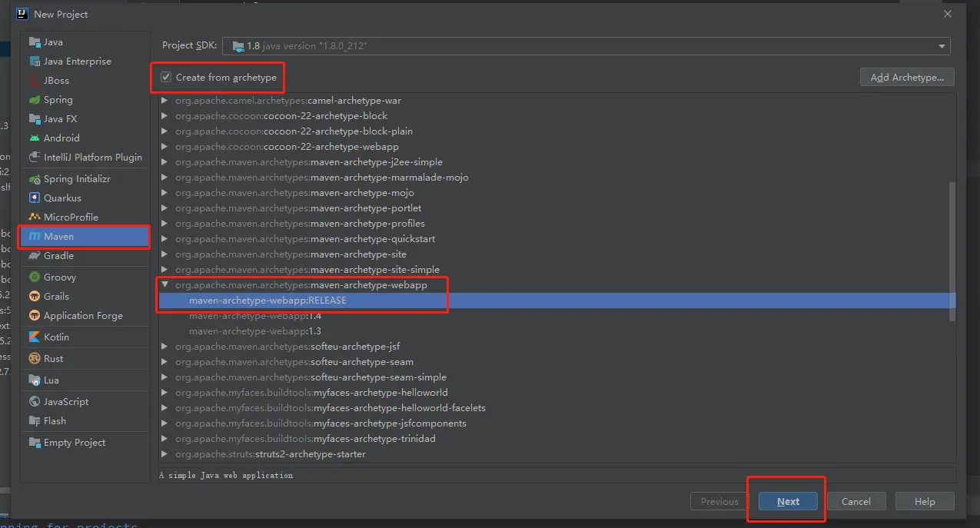Click the Flash folder icon
Screen dimensions: 980x528
coord(35,421)
